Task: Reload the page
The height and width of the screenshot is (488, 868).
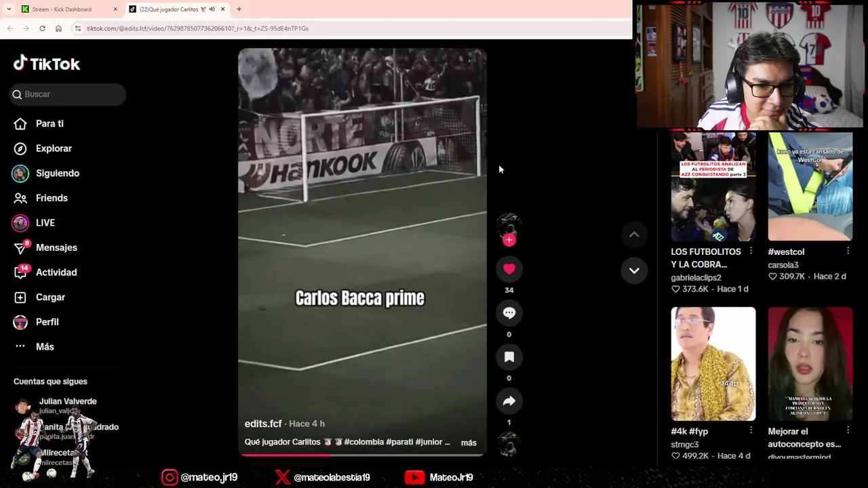Action: coord(42,28)
